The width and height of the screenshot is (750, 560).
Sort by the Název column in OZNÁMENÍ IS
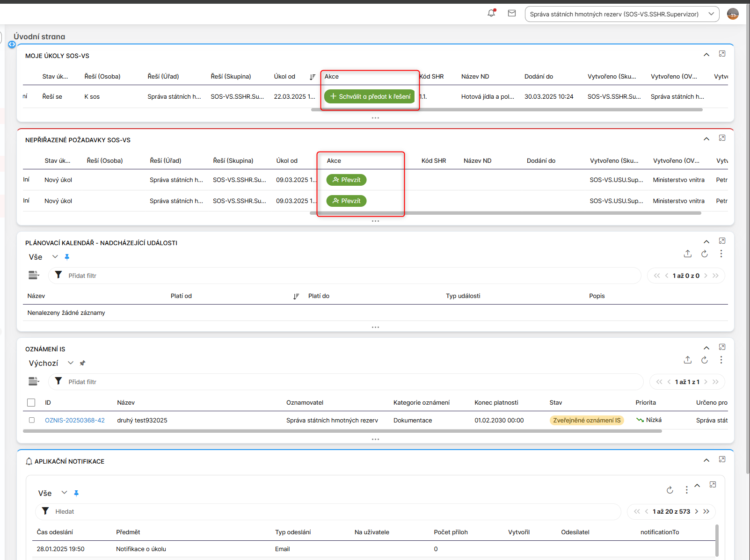[x=126, y=403]
